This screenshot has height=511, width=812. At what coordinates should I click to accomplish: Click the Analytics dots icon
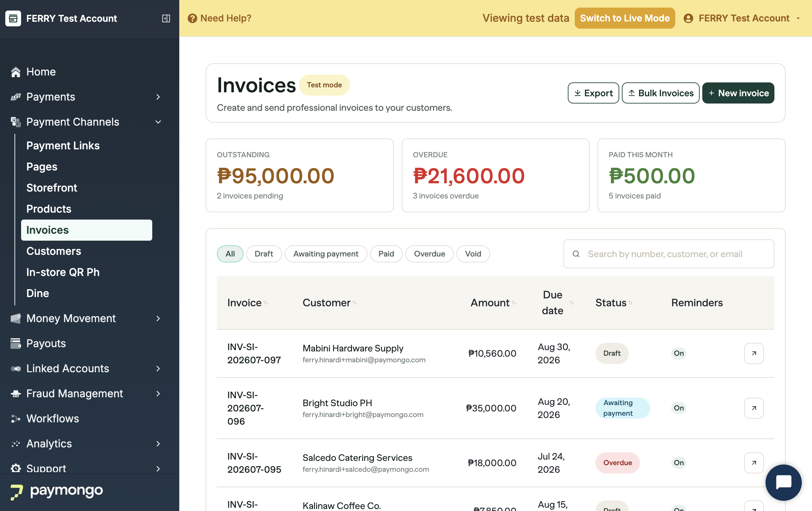[15, 444]
